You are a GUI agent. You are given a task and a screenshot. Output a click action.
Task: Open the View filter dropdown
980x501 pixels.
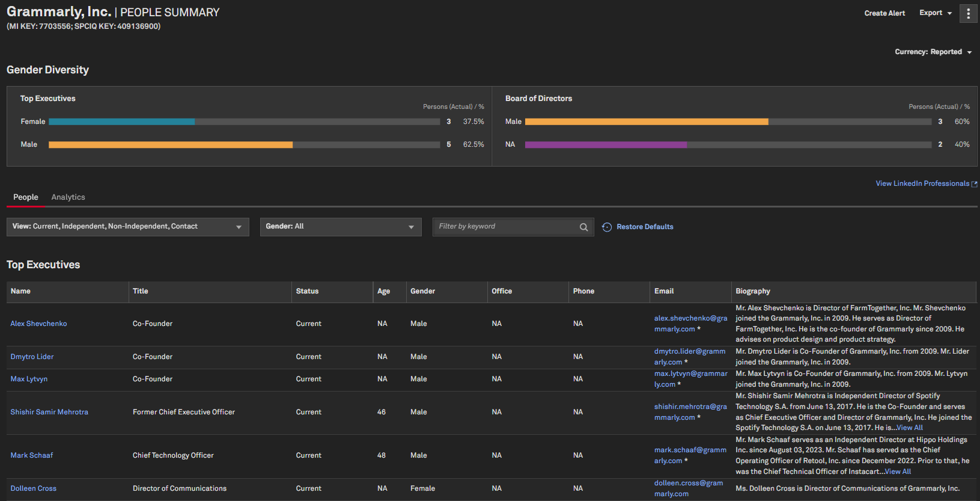127,227
